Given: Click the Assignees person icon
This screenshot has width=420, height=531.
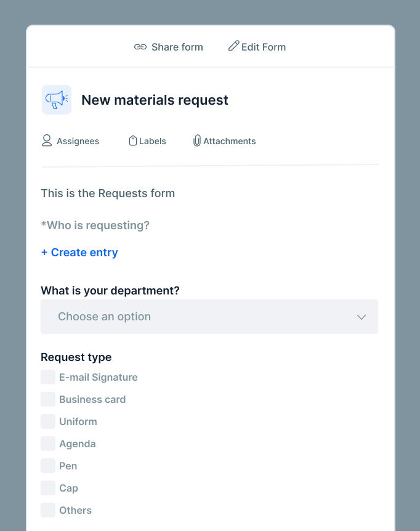Looking at the screenshot, I should pos(47,140).
